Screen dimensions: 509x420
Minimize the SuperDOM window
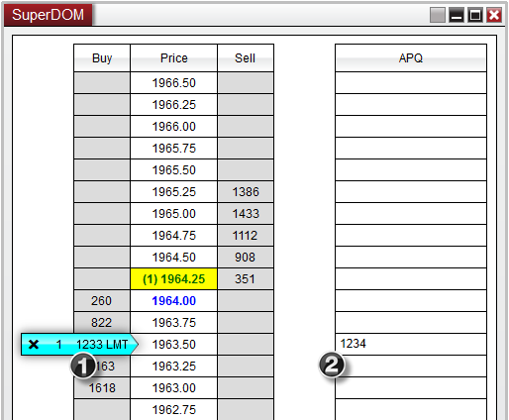tap(457, 15)
